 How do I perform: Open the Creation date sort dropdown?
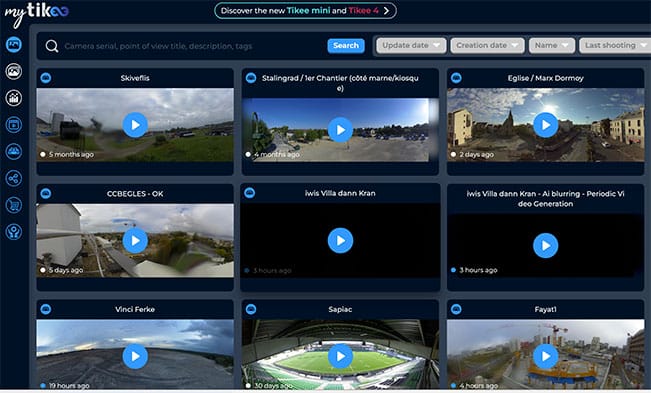coord(487,45)
